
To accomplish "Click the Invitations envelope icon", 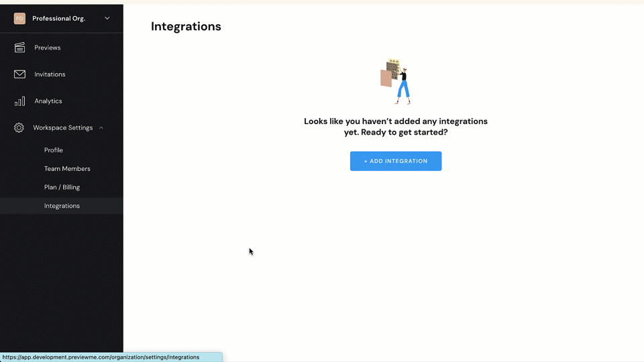I will coord(19,74).
